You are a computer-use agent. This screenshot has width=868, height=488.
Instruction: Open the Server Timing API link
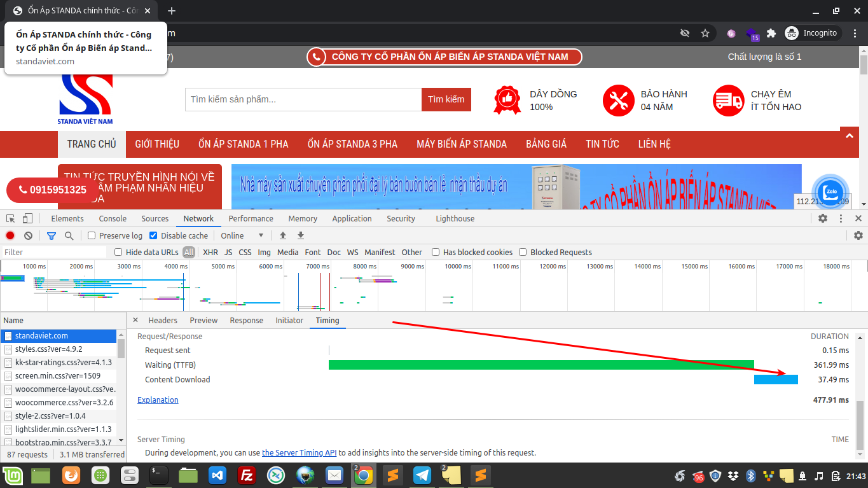coord(299,452)
